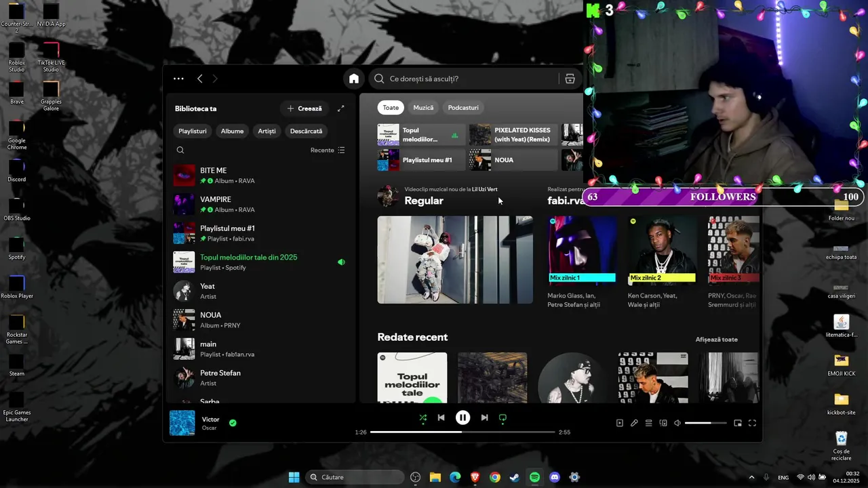Image resolution: width=868 pixels, height=488 pixels.
Task: Select the EMOJI KICK folder on desktop
Action: pos(841,365)
